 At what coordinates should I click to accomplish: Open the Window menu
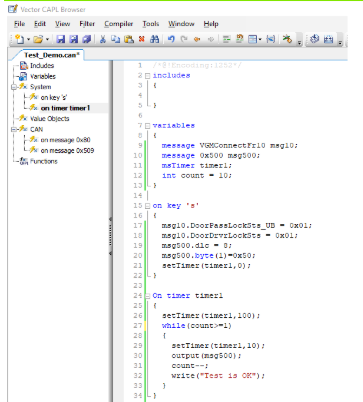pos(181,24)
